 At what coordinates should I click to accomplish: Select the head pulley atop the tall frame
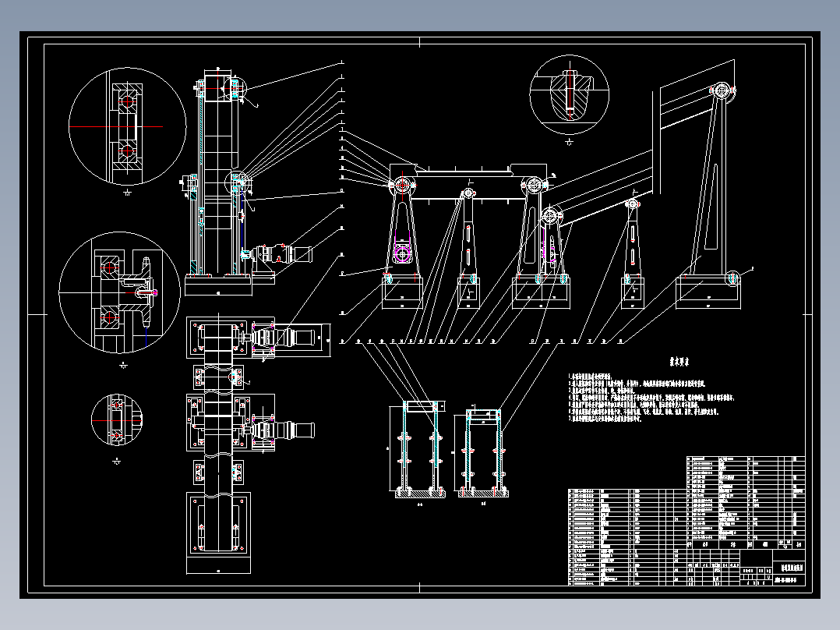pos(722,90)
